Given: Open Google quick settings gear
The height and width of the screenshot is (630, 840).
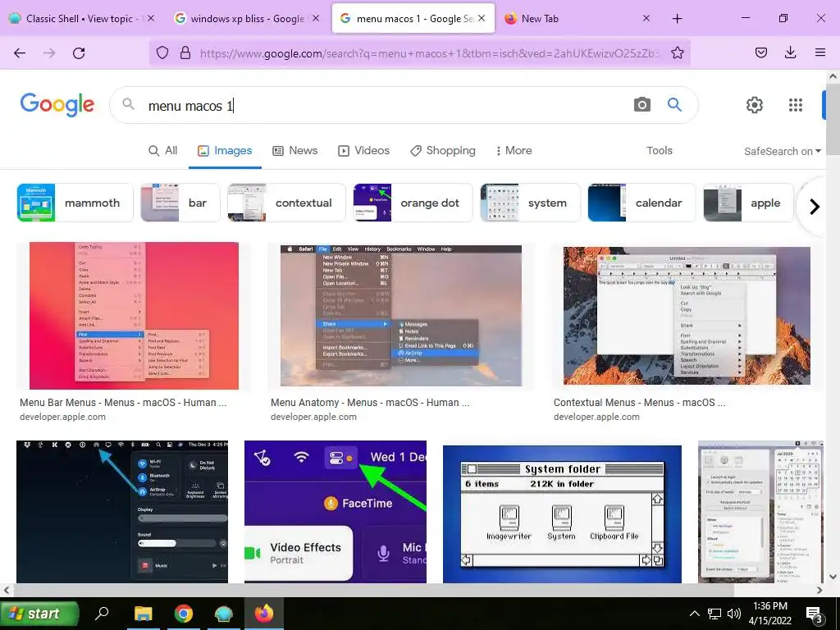Looking at the screenshot, I should (x=755, y=105).
